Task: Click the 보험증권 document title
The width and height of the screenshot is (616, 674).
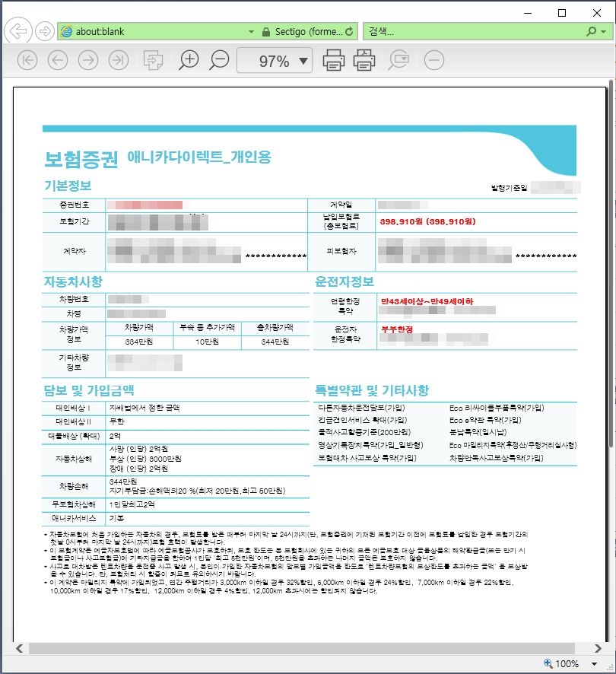Action: pyautogui.click(x=81, y=159)
